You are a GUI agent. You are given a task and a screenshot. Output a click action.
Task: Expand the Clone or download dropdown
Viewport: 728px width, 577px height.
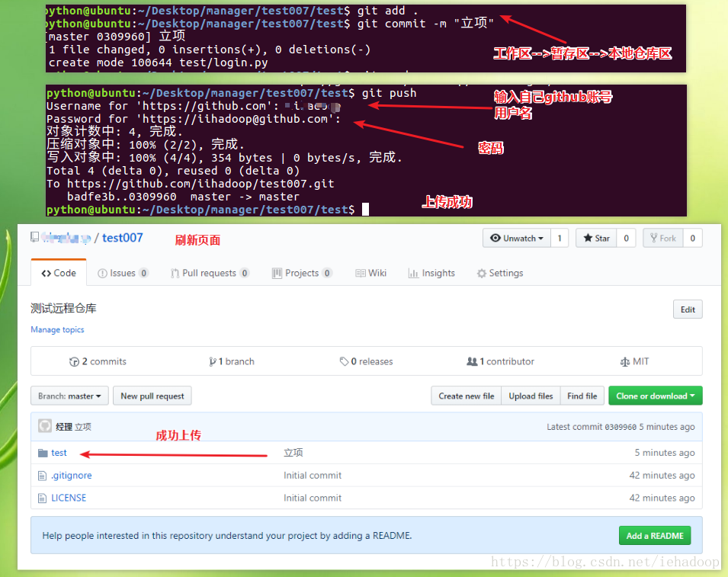click(655, 396)
